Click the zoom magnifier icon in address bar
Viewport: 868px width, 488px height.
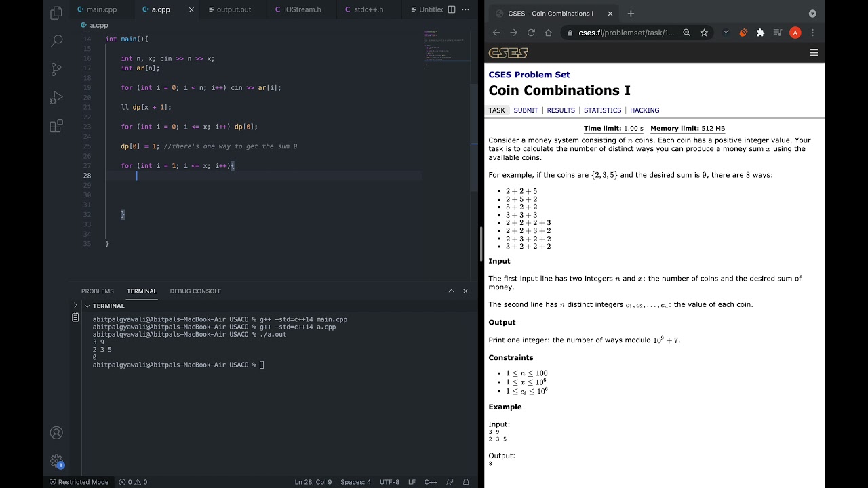(x=687, y=33)
